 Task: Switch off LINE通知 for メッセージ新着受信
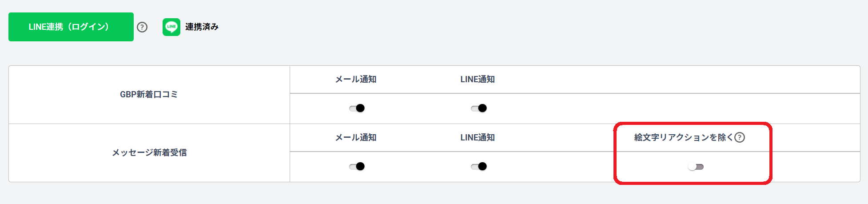(479, 166)
